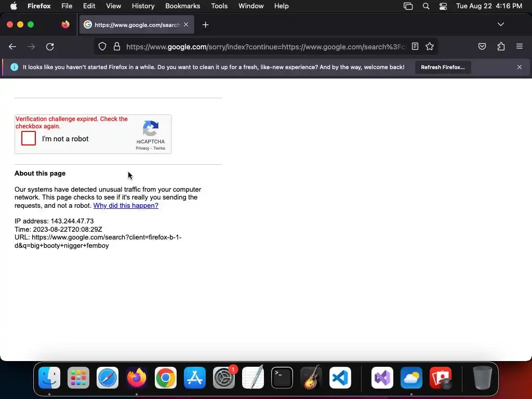This screenshot has height=399, width=532.
Task: Open the extensions puzzle icon
Action: pos(501,46)
